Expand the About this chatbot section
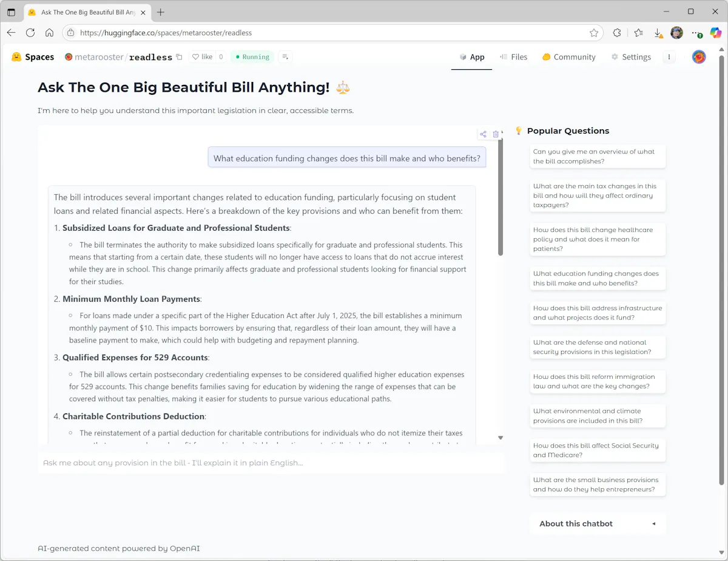Image resolution: width=728 pixels, height=561 pixels. [x=598, y=523]
